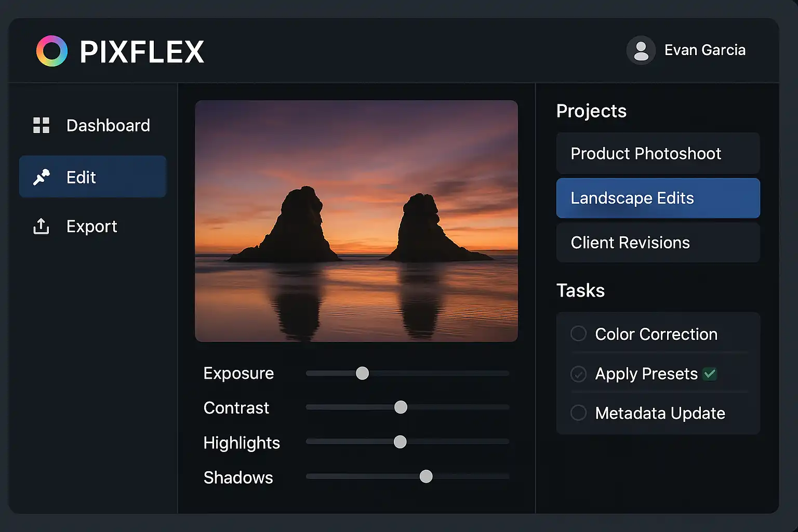The image size is (798, 532).
Task: Open the user avatar icon
Action: [x=641, y=50]
